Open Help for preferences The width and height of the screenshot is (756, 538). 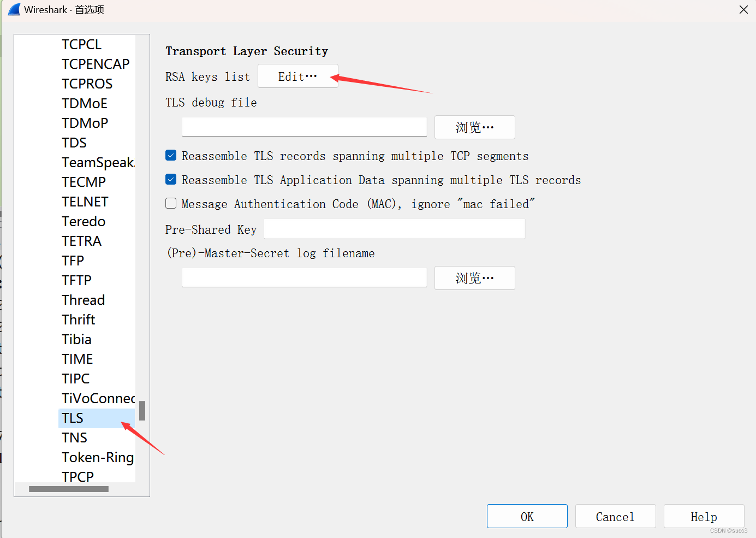704,516
